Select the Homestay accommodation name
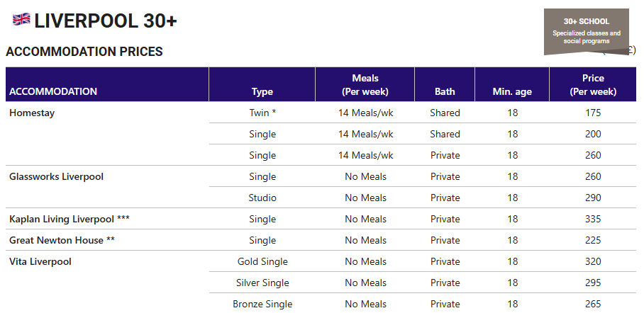 tap(32, 113)
